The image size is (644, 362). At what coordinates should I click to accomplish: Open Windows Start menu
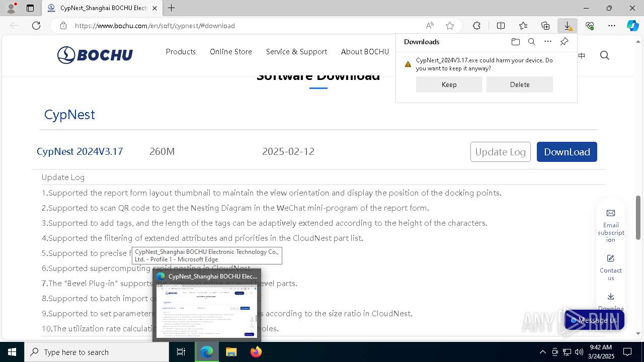click(x=12, y=352)
